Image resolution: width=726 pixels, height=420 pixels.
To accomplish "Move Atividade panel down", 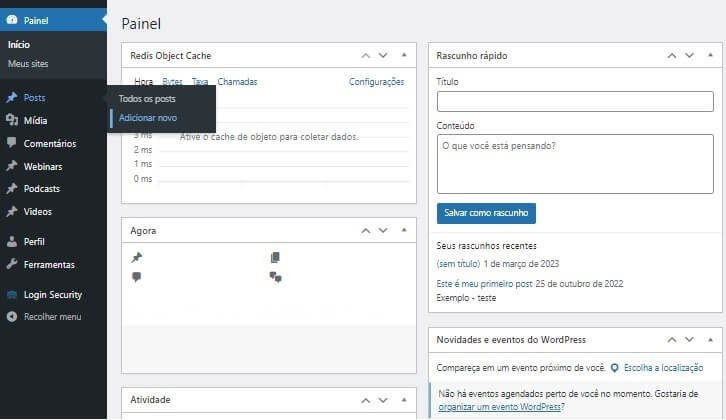I will click(x=383, y=400).
